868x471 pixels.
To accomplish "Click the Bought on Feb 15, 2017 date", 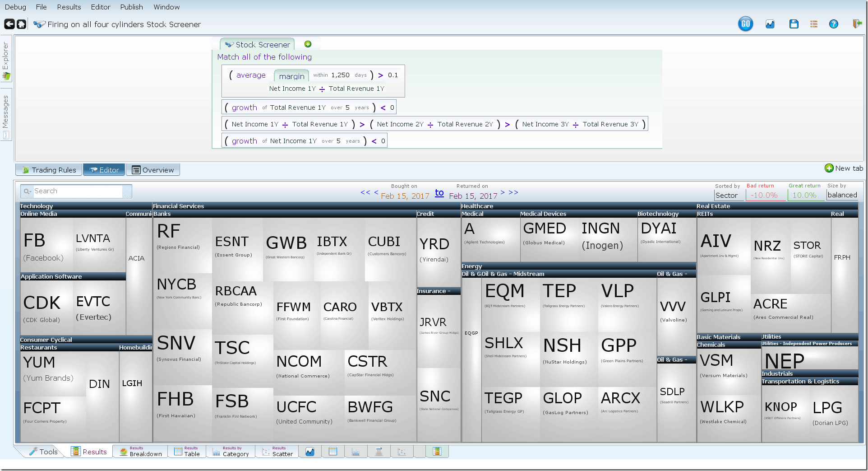I will tap(405, 196).
